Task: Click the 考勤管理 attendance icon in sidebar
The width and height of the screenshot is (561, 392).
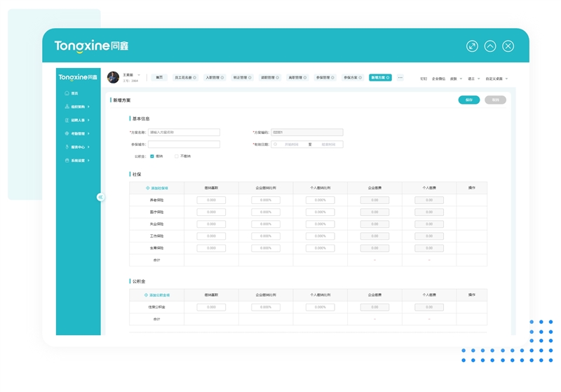Action: (67, 133)
